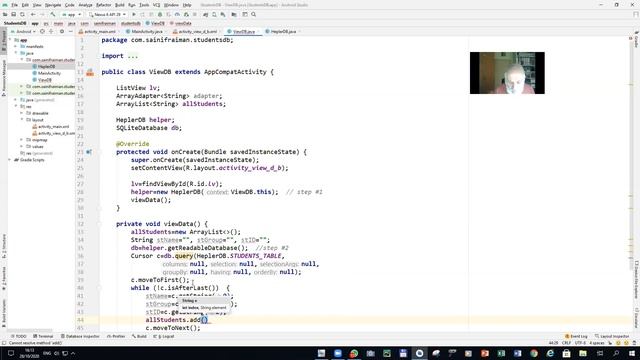Viewport: 640px width, 360px height.
Task: Expand the drawable folder
Action: (x=22, y=113)
